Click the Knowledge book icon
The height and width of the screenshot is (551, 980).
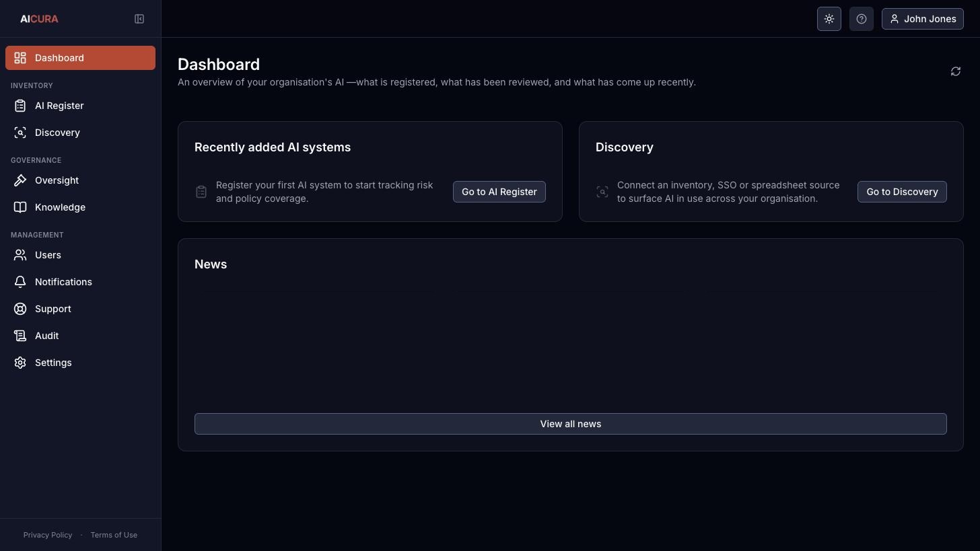[x=20, y=207]
